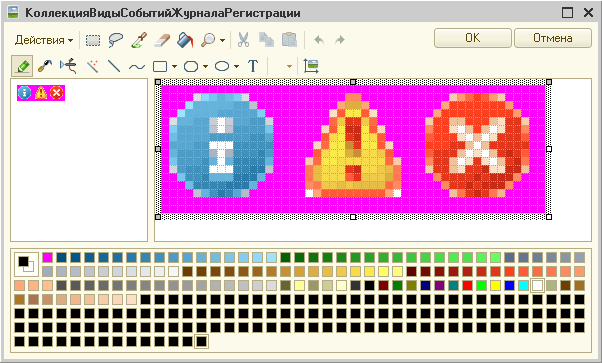
Task: Expand the Ellipse tool dropdown arrow
Action: pos(236,66)
